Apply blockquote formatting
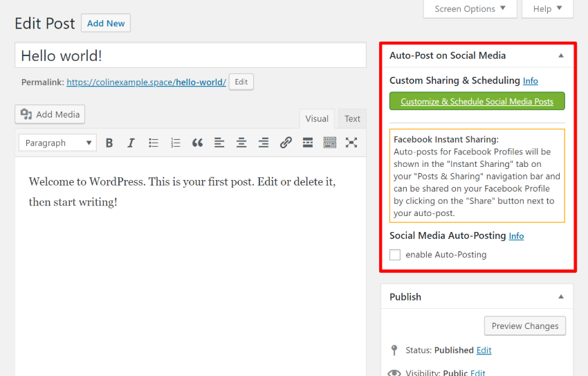The height and width of the screenshot is (376, 588). (197, 143)
